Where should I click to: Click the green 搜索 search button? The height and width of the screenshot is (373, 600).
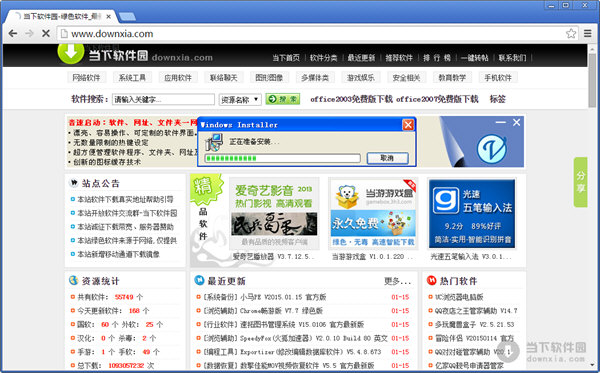283,99
